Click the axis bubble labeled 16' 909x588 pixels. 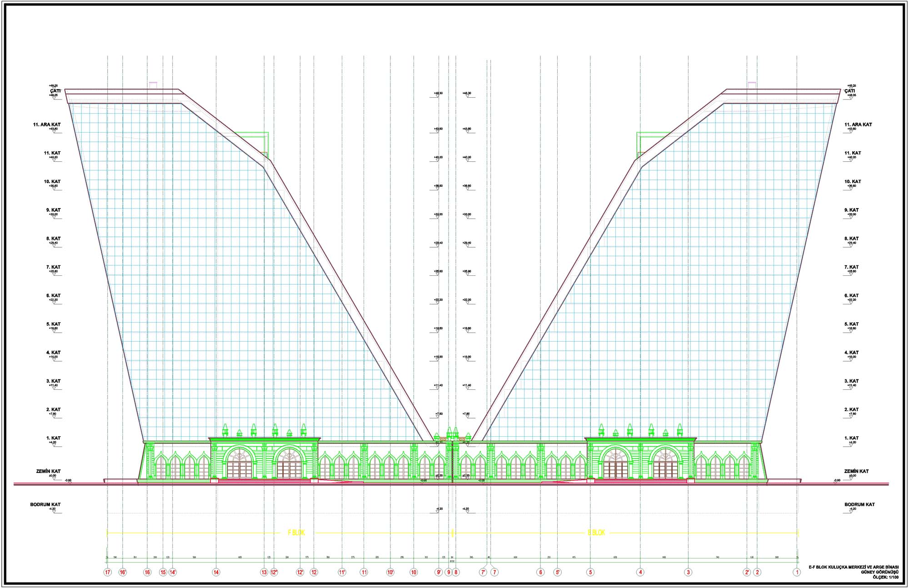pyautogui.click(x=123, y=573)
